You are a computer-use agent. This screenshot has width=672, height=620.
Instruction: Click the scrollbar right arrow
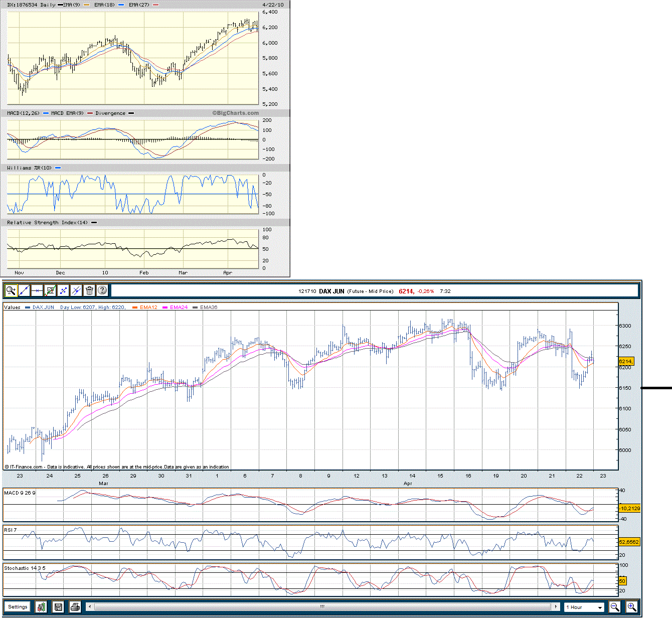click(x=556, y=607)
